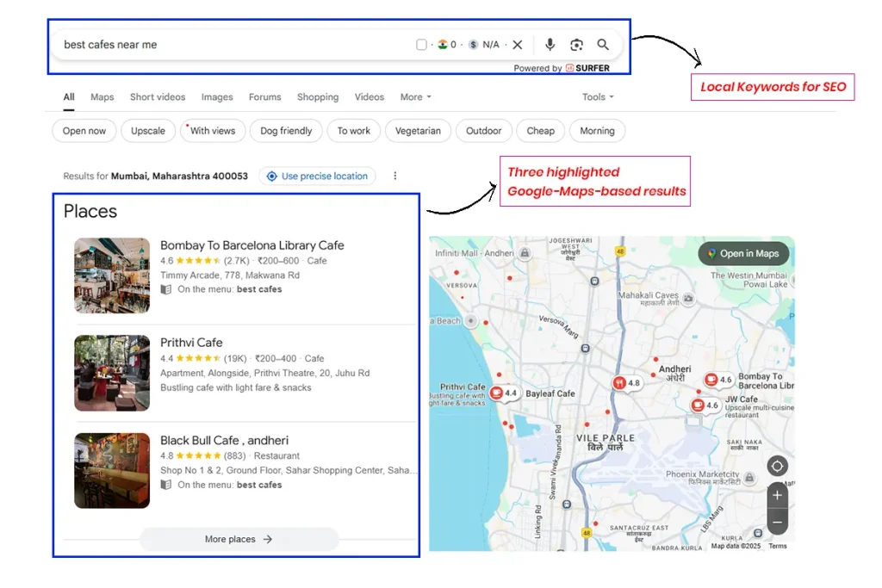Open the Prithvi Cafe listing
This screenshot has height=588, width=882.
(191, 343)
